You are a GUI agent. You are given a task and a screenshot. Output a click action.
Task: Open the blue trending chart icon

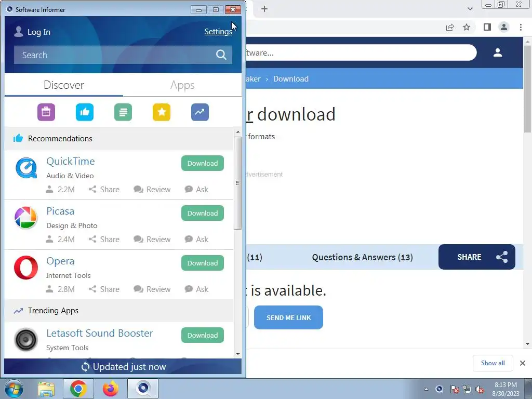200,112
